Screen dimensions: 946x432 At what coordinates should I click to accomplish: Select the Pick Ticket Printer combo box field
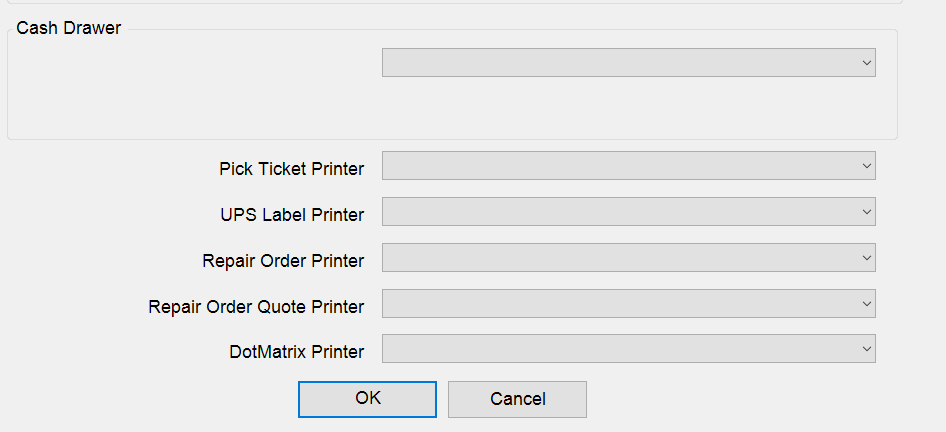[618, 166]
